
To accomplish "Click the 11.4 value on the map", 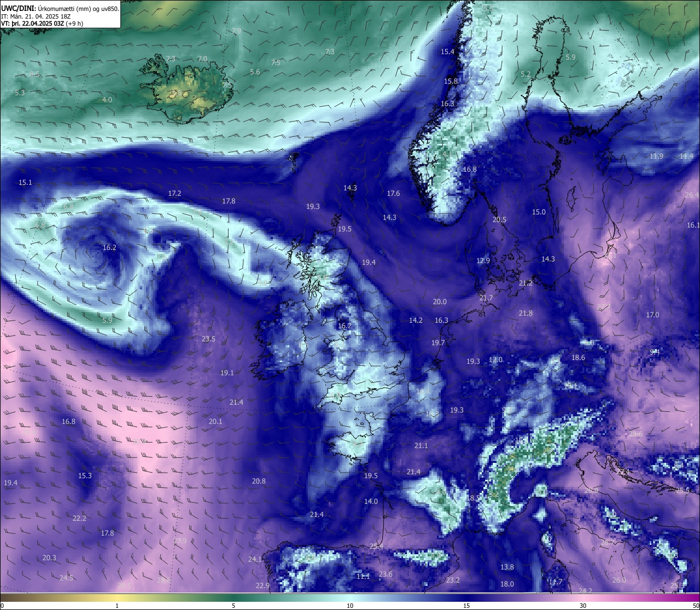I will coord(686,156).
